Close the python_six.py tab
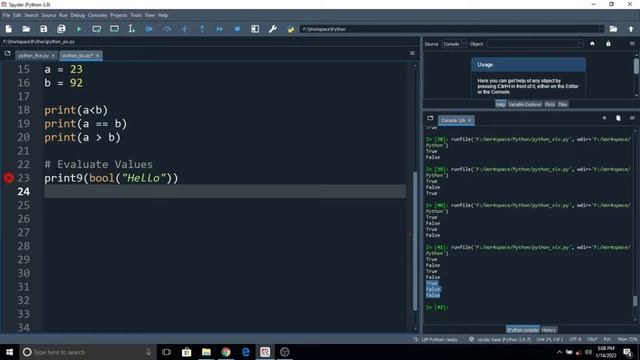This screenshot has height=360, width=640. pos(98,56)
